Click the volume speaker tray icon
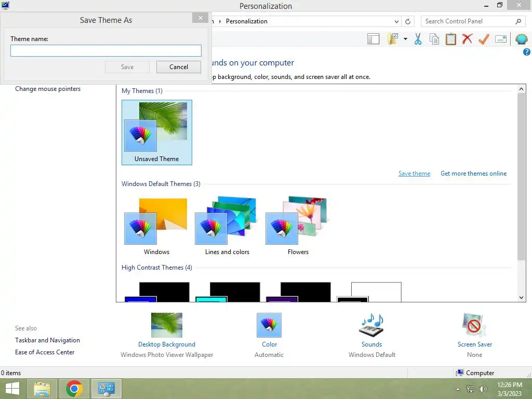 click(483, 389)
